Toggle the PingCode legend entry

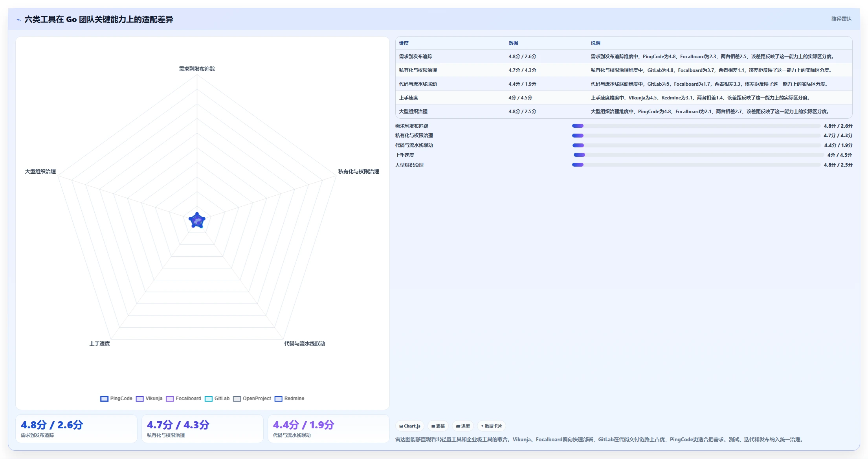tap(116, 398)
